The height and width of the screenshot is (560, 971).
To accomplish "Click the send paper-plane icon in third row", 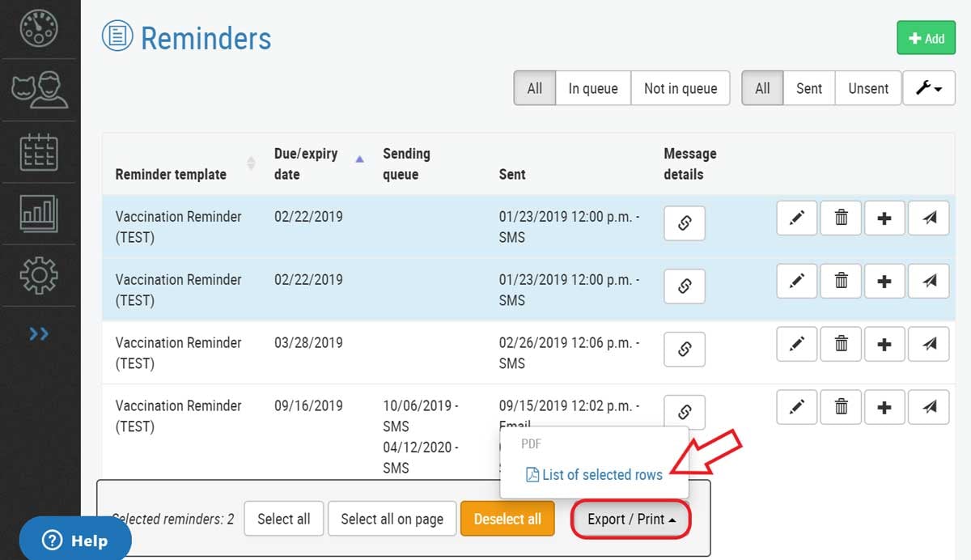I will coord(929,344).
